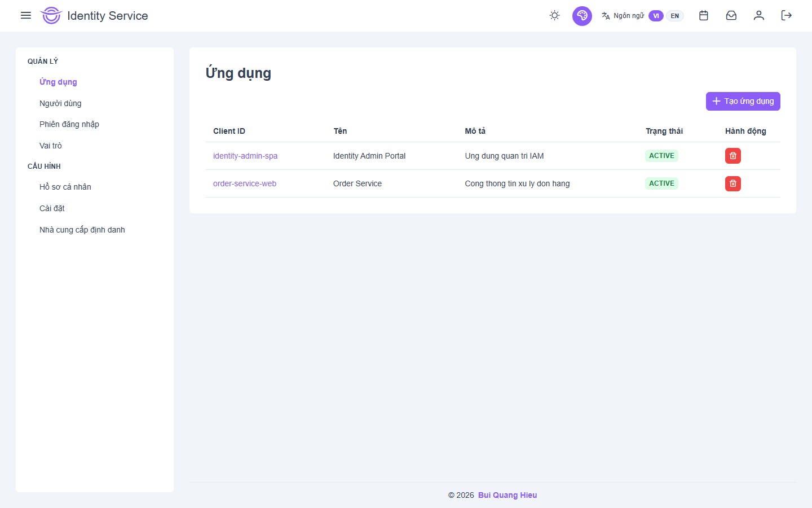The image size is (812, 508).
Task: Switch language to EN
Action: click(674, 16)
